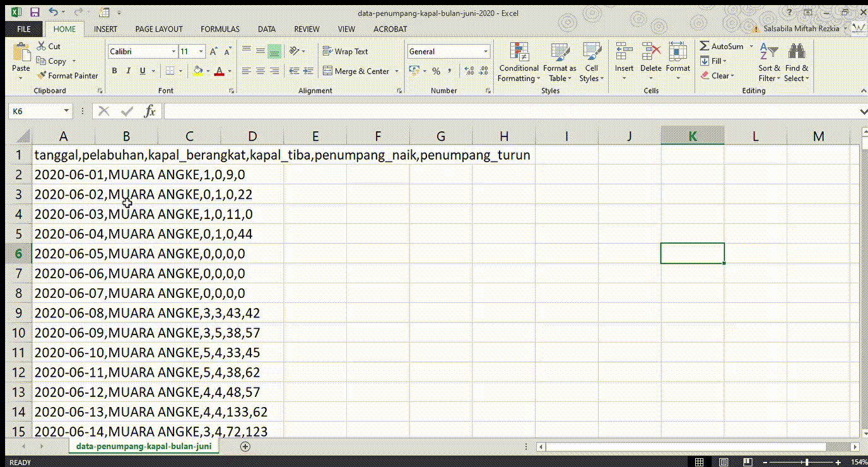The width and height of the screenshot is (868, 467).
Task: Activate the Format Painter
Action: coord(68,75)
